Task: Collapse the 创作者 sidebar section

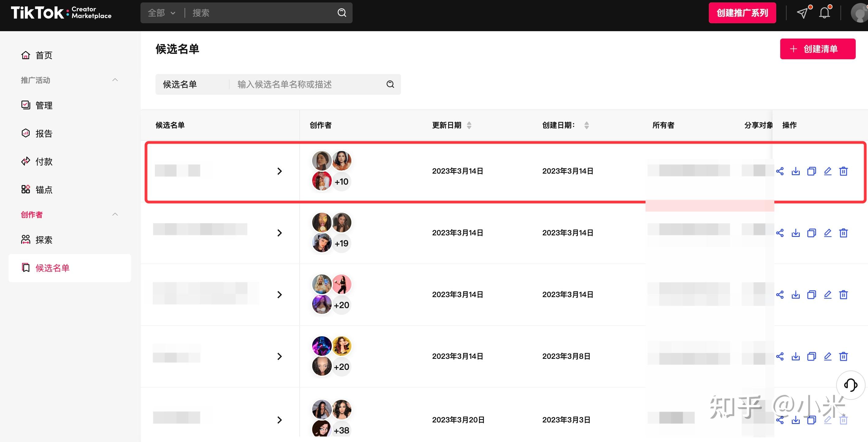Action: [x=115, y=215]
